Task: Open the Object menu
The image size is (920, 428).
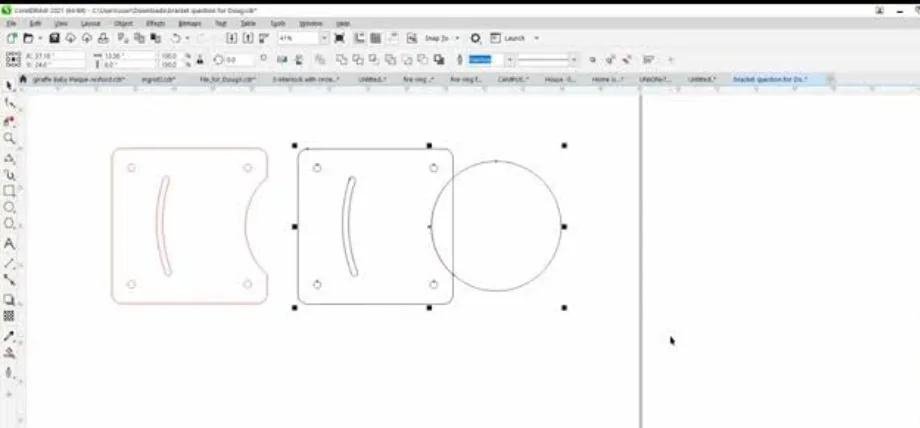Action: click(123, 23)
